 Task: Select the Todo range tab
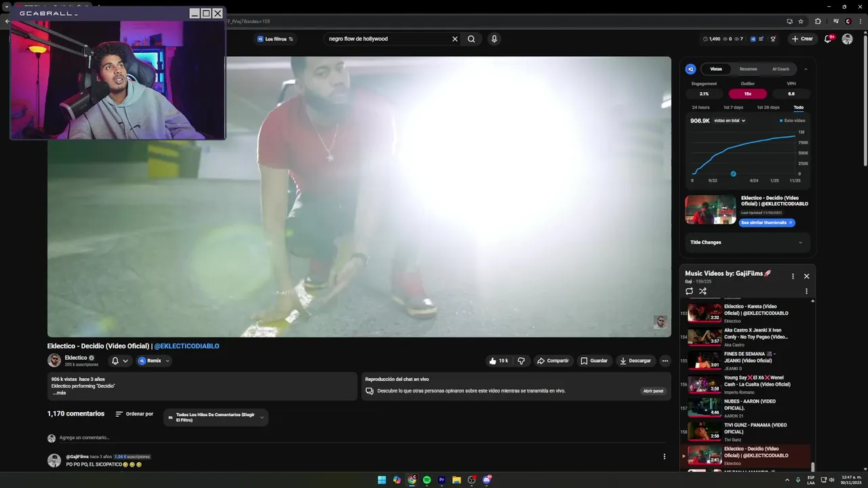pyautogui.click(x=799, y=107)
